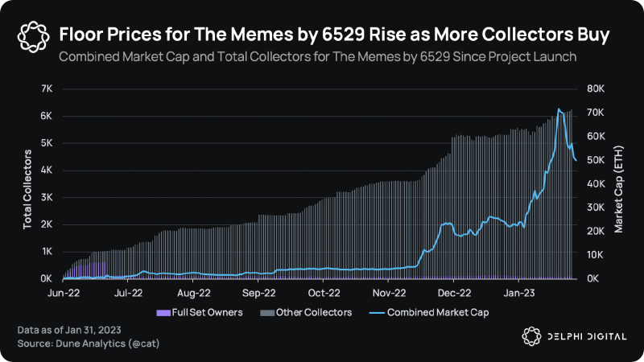Click the 7K left axis tick label

click(47, 88)
